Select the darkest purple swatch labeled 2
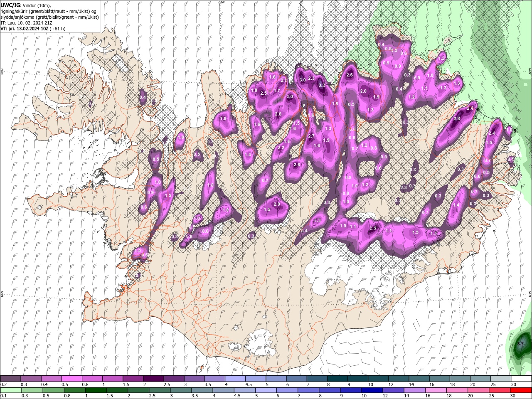Screen dimensions: 532x399 [x=153, y=379]
